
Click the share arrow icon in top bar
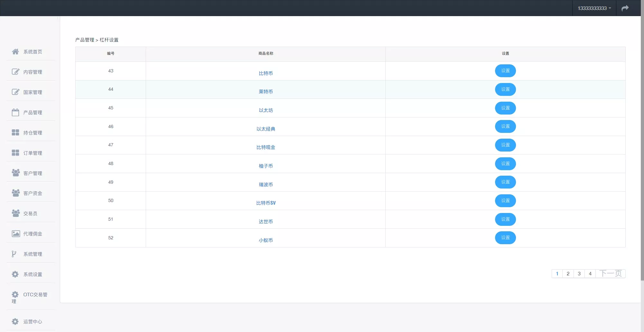[x=625, y=8]
